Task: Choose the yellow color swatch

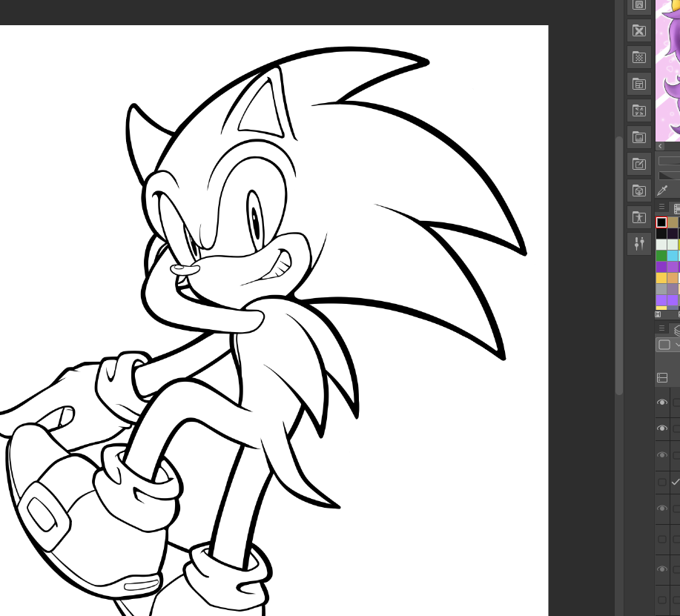Action: pos(661,278)
